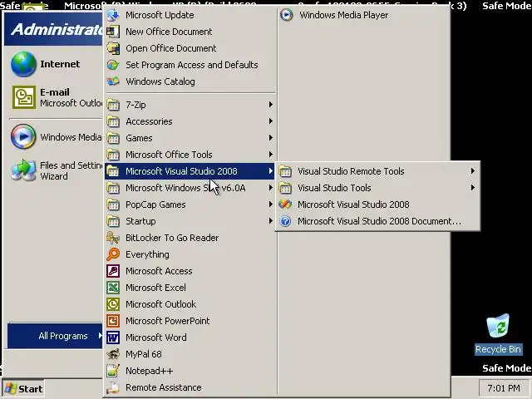Image resolution: width=532 pixels, height=399 pixels.
Task: Expand the Visual Studio Remote Tools arrow
Action: click(473, 171)
